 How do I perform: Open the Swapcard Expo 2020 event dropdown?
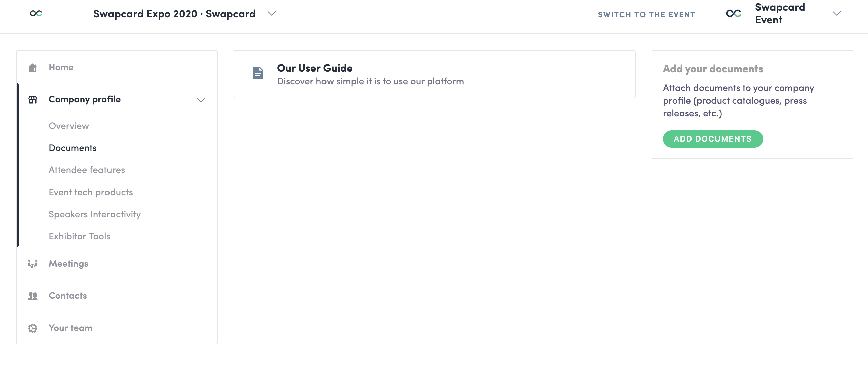[272, 13]
